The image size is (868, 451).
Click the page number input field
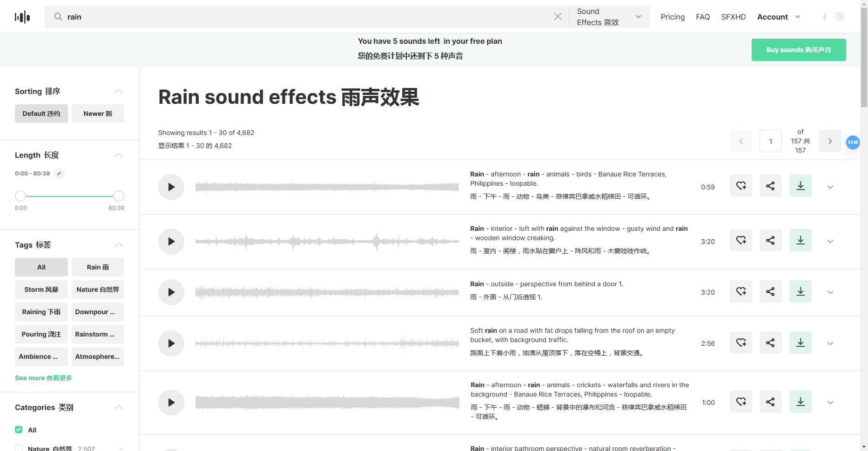[x=770, y=141]
